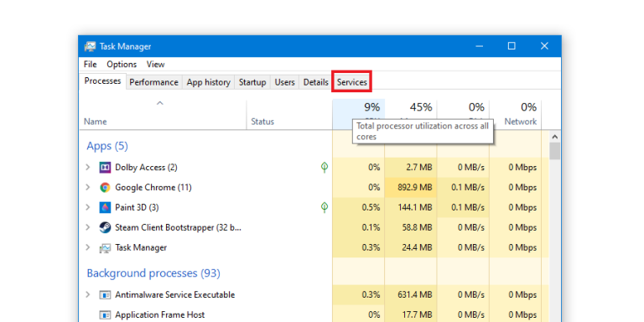
Task: Click the sort arrow above the Name column
Action: coord(160,103)
